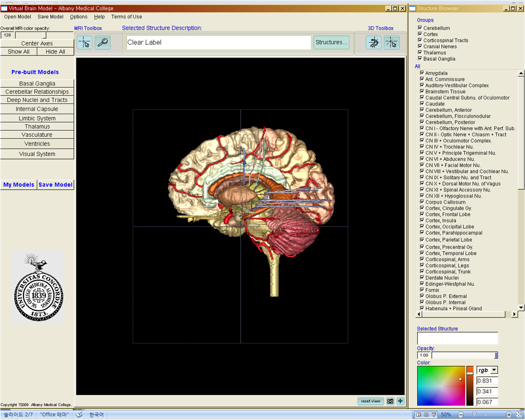This screenshot has width=525, height=420.
Task: Toggle the Fornix structure checkbox
Action: 422,290
